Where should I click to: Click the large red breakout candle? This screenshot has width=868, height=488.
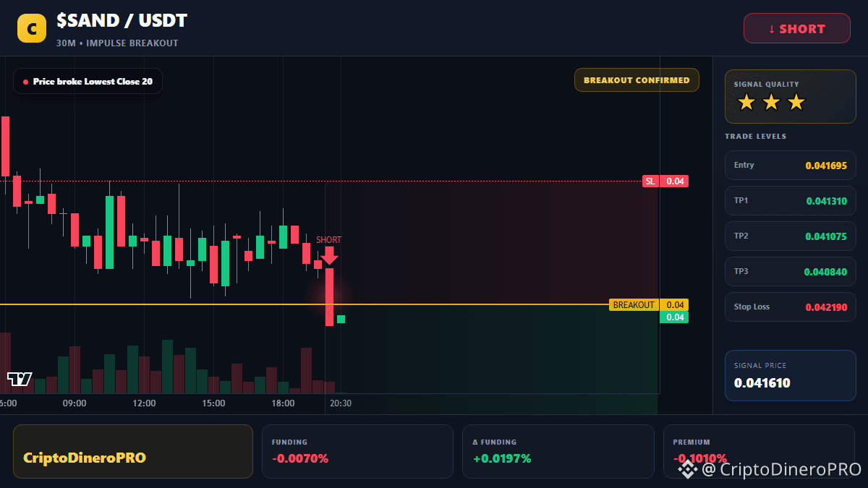(329, 297)
